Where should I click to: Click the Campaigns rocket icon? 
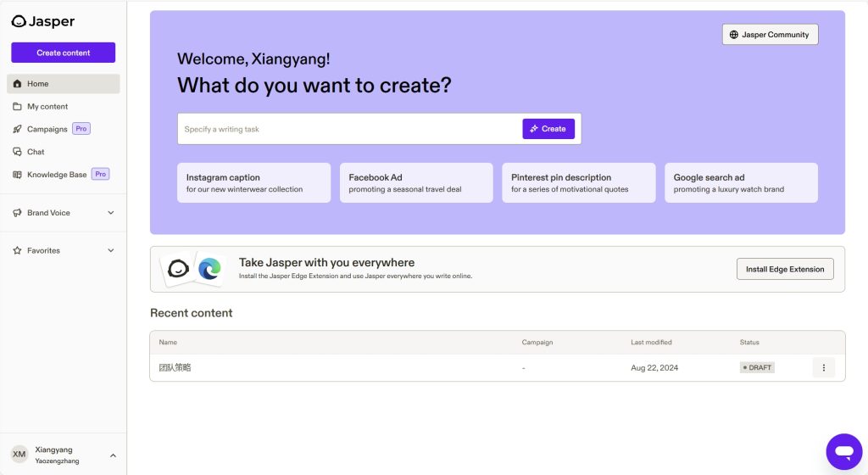point(17,129)
